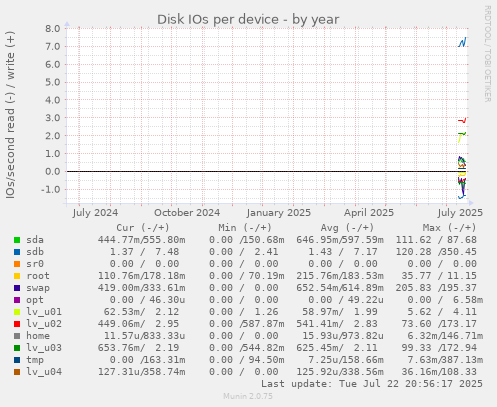Click the tmp navy legend swatch
497x407 pixels.
tap(17, 360)
